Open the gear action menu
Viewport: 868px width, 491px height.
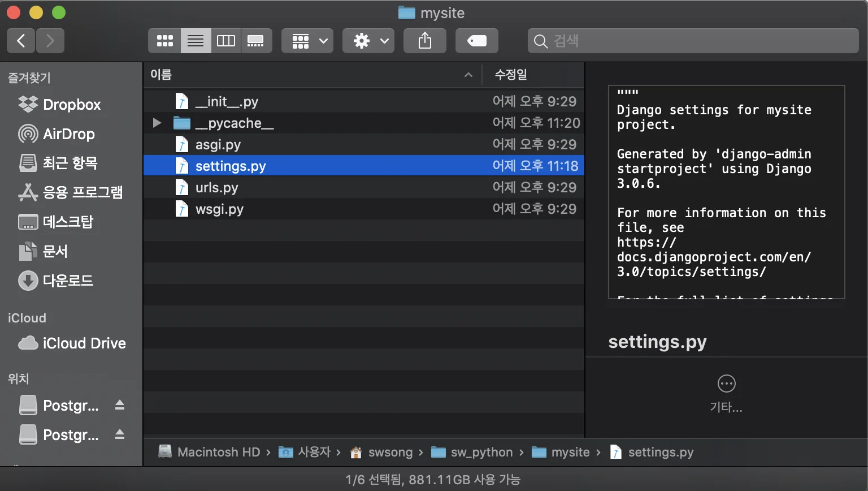click(x=368, y=41)
